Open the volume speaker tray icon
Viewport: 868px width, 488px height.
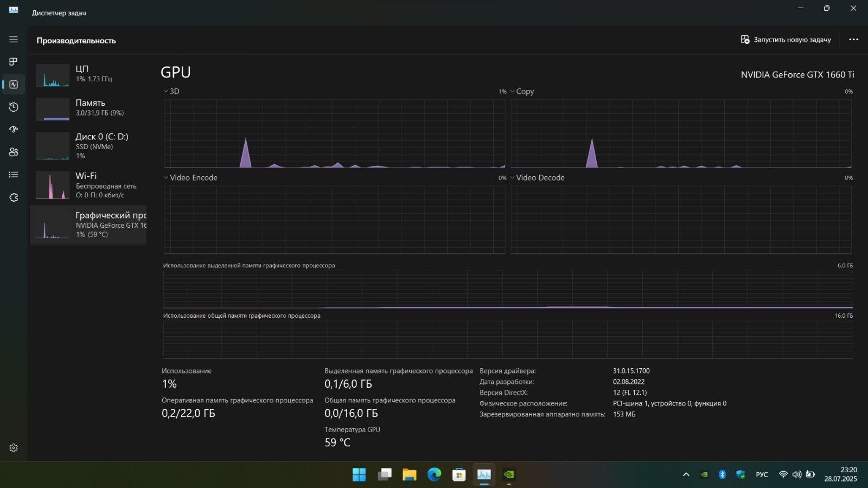pyautogui.click(x=796, y=474)
